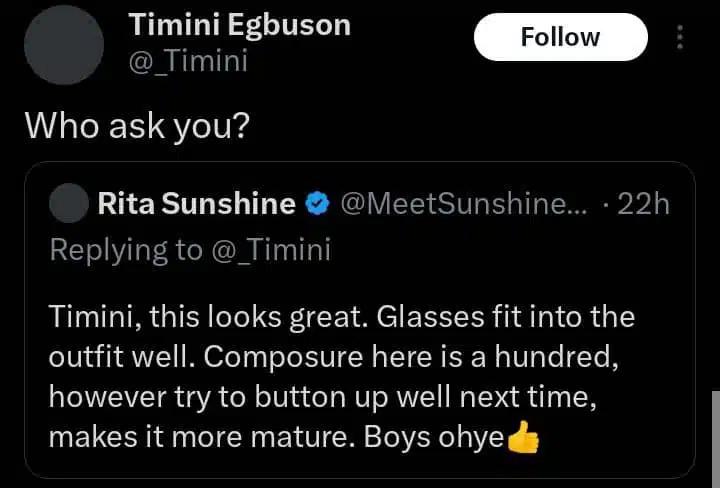Follow Timini Egbuson with the Follow button
This screenshot has height=488, width=720.
[x=560, y=37]
